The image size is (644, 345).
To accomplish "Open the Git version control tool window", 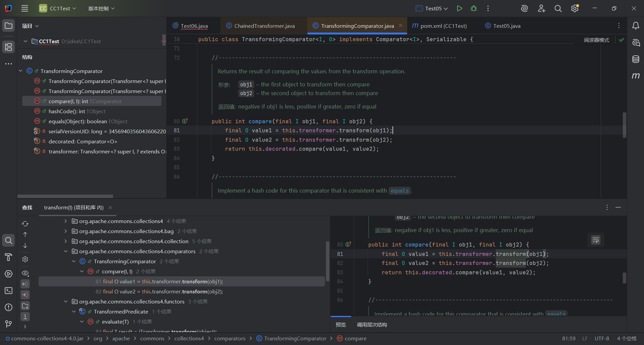I will tap(9, 324).
